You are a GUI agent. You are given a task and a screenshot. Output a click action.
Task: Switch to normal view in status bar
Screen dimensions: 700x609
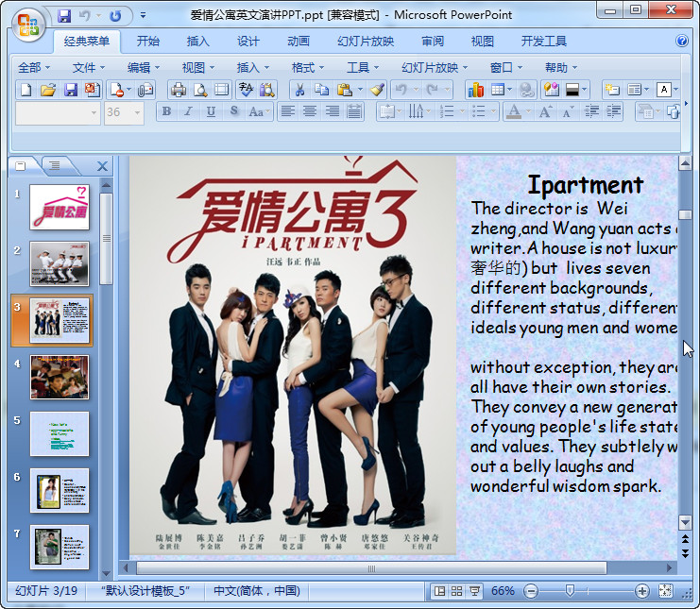pos(439,591)
